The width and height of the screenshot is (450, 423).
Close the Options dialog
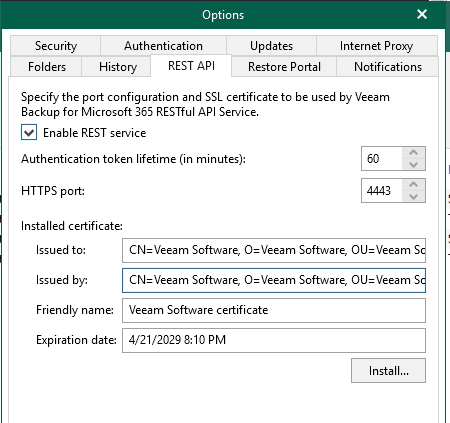[x=422, y=14]
